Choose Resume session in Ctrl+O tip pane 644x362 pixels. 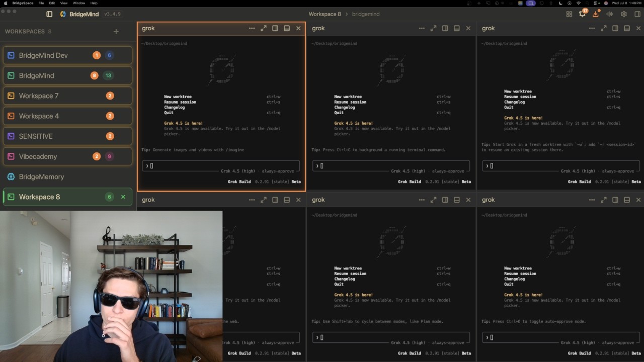pos(520,274)
